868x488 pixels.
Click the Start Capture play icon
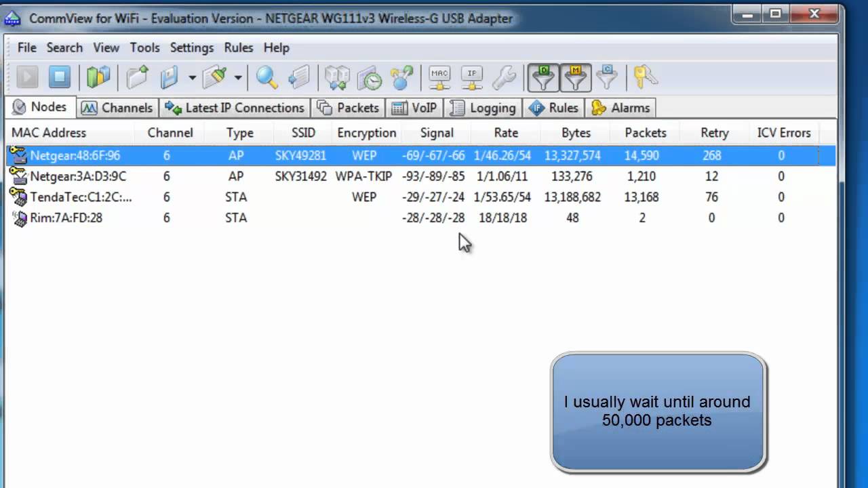27,77
